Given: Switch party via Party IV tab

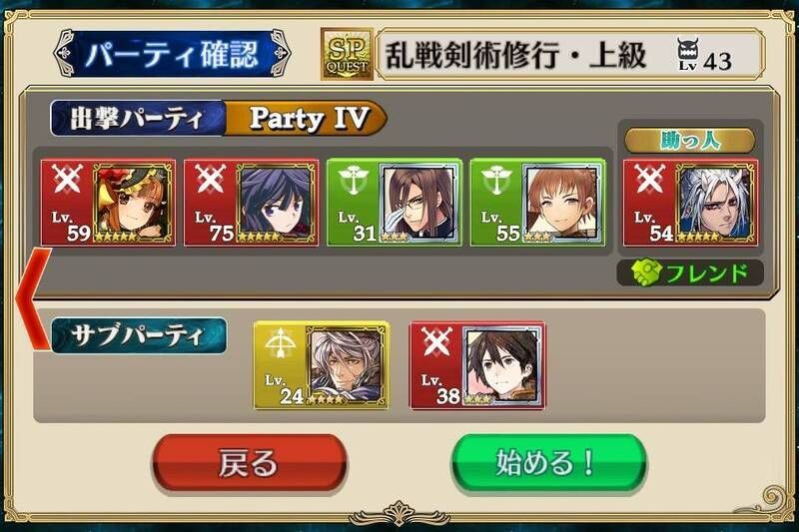Looking at the screenshot, I should tap(306, 118).
